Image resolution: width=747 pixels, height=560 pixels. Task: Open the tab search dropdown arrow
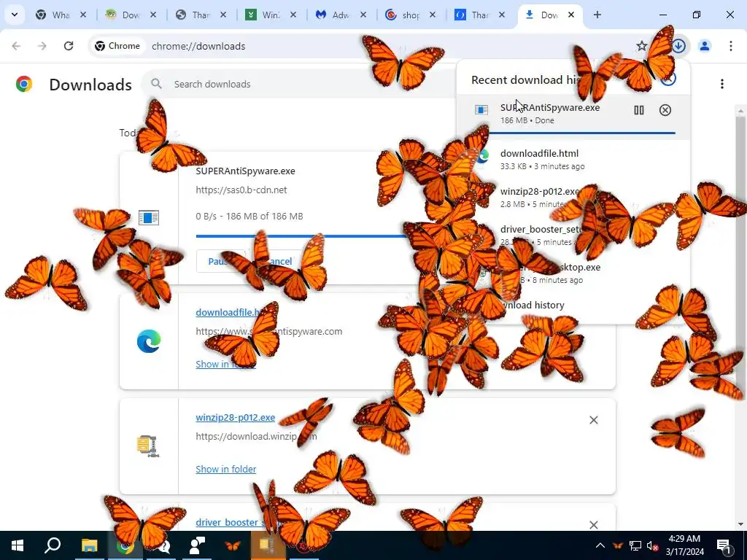[15, 15]
